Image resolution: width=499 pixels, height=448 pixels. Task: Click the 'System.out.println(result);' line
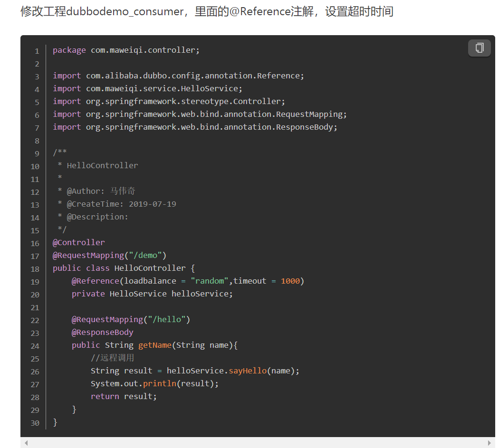tap(154, 383)
